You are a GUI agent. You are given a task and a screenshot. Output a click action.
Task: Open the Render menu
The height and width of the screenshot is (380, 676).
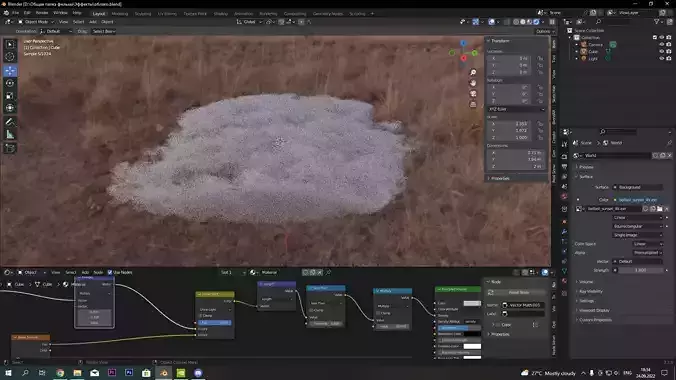point(42,13)
